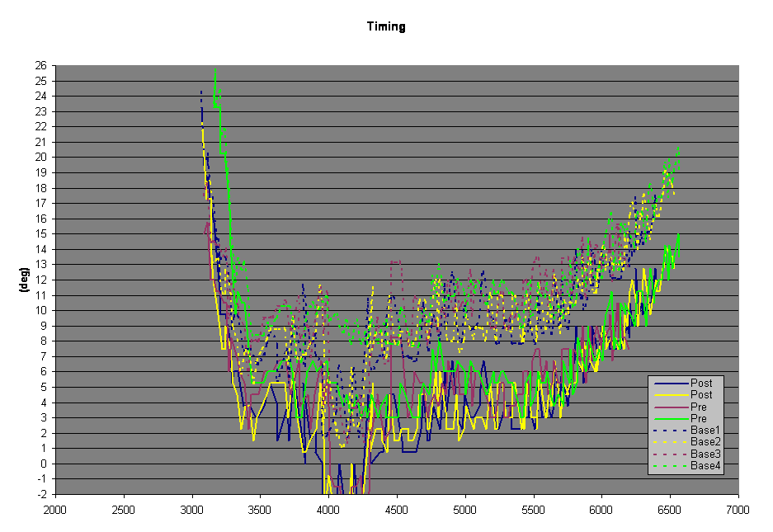Viewport: 773px width, 532px height.
Task: Click the dark blue Post legend entry
Action: tap(683, 383)
